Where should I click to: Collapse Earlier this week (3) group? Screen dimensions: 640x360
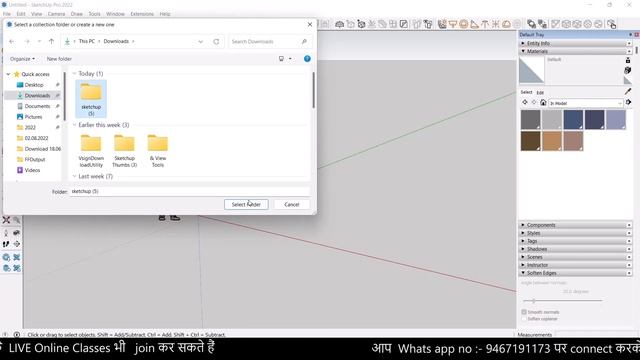pyautogui.click(x=74, y=125)
